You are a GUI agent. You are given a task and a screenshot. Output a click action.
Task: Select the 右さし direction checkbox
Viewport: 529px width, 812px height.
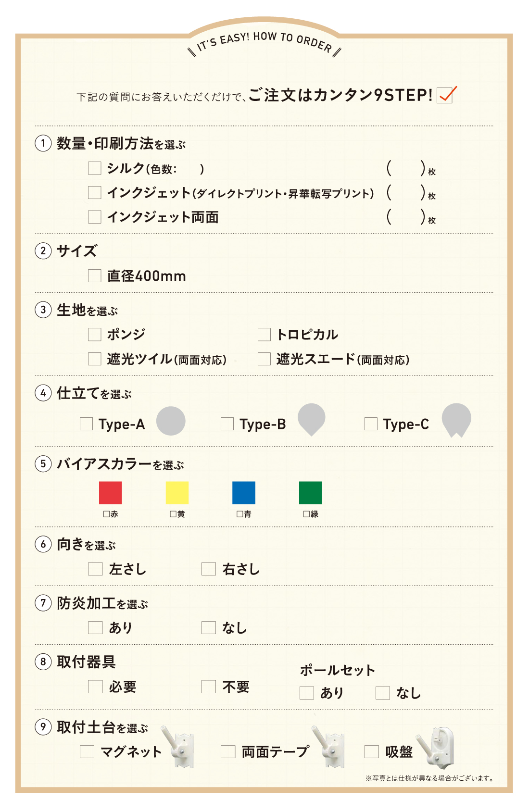(x=208, y=569)
